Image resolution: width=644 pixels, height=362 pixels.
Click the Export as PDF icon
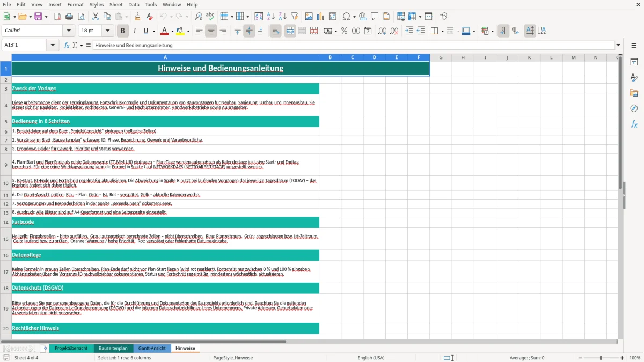click(57, 17)
